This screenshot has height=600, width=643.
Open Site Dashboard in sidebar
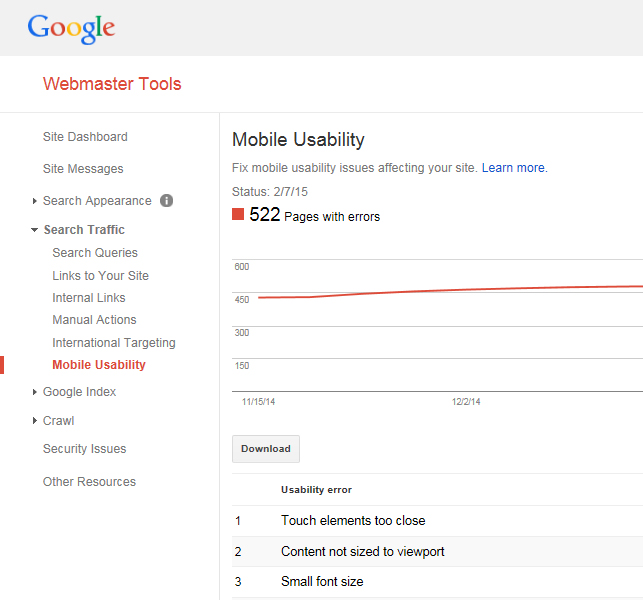click(85, 137)
